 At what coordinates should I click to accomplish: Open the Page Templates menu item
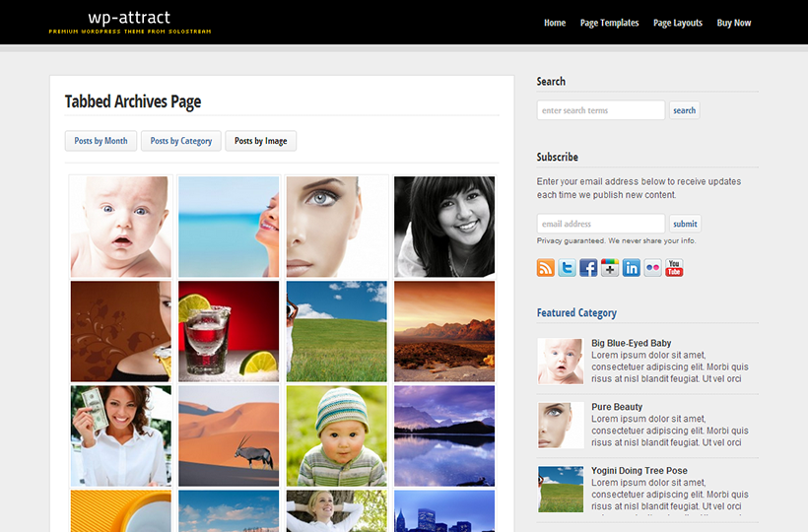(x=609, y=23)
